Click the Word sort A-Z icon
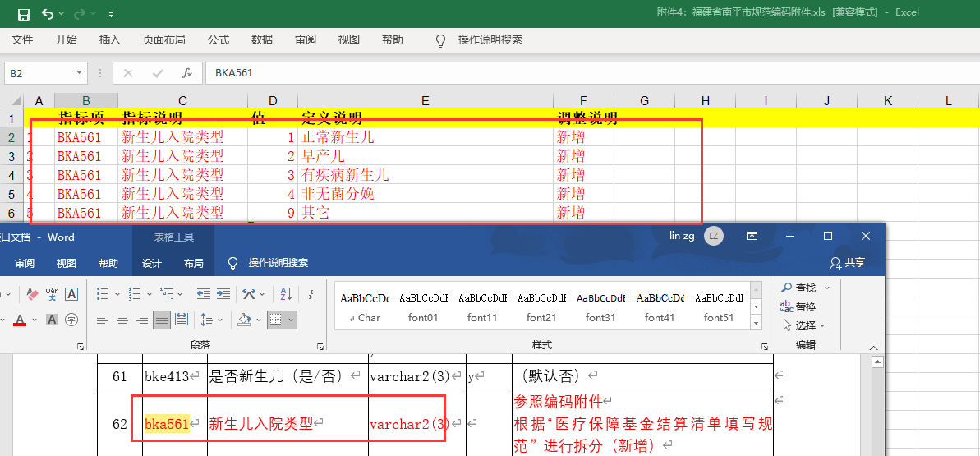This screenshot has width=980, height=456. coord(286,293)
